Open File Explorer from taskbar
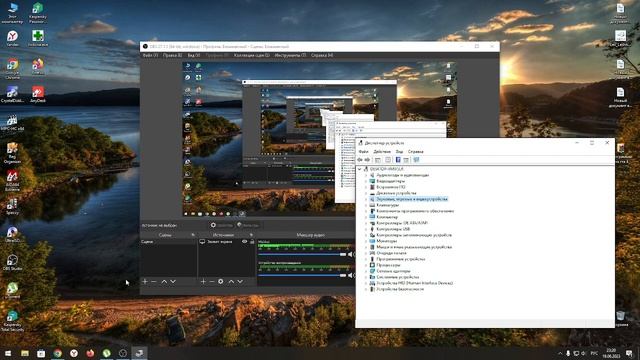The image size is (640, 360). [x=25, y=353]
